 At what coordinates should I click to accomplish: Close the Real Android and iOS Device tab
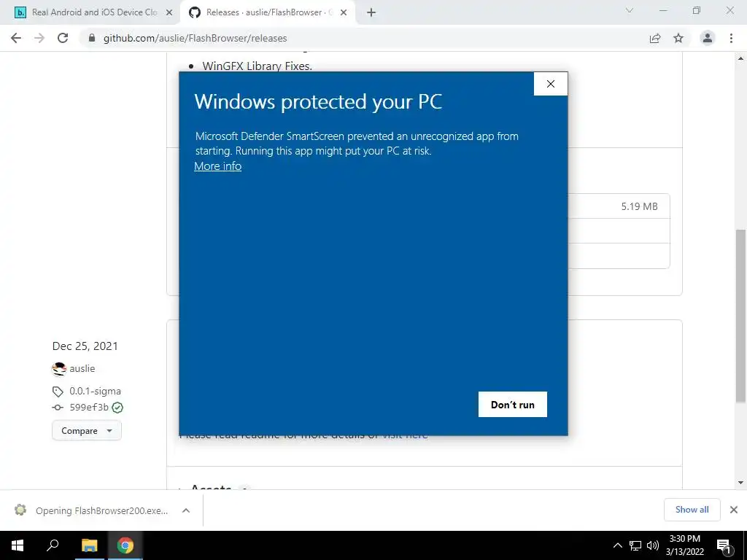pyautogui.click(x=169, y=13)
